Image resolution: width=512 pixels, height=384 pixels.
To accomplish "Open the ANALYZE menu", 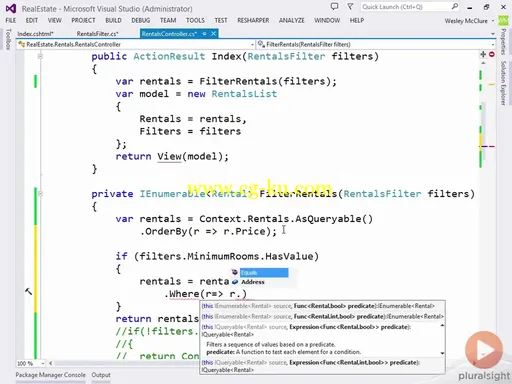I will click(292, 20).
